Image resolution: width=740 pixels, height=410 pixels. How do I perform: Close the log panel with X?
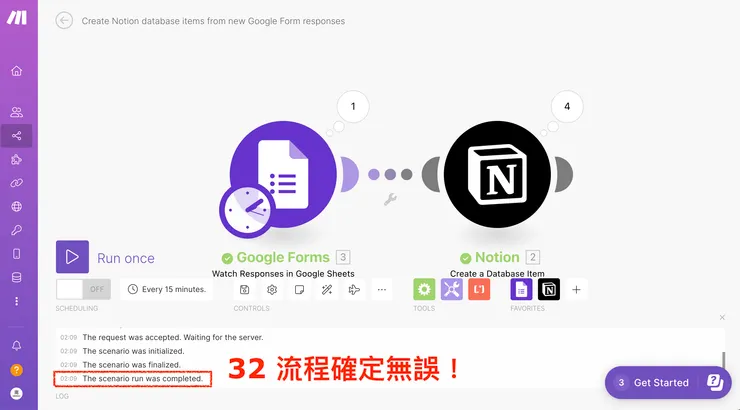click(722, 318)
